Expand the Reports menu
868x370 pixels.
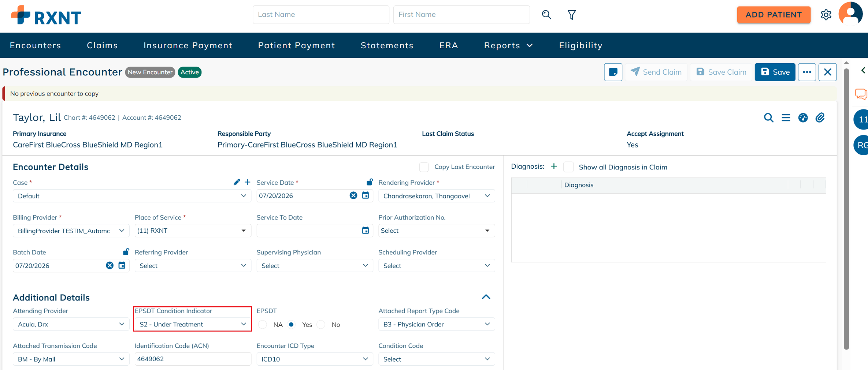click(x=508, y=45)
